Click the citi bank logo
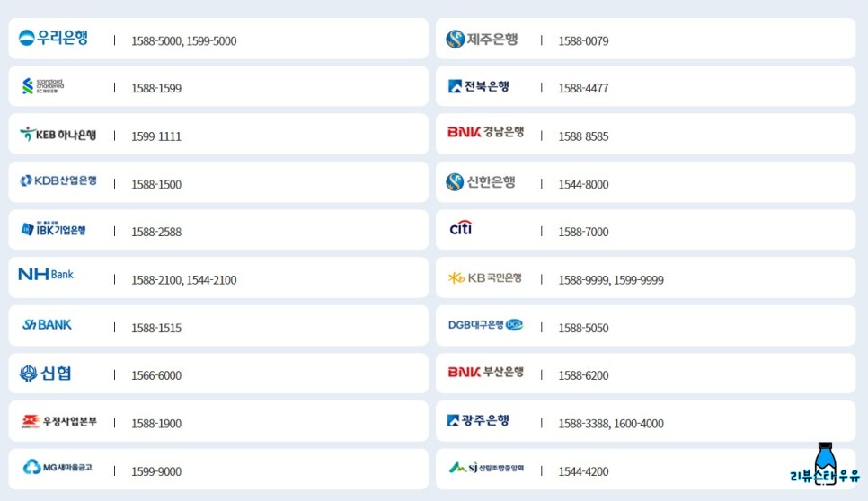 (x=461, y=228)
